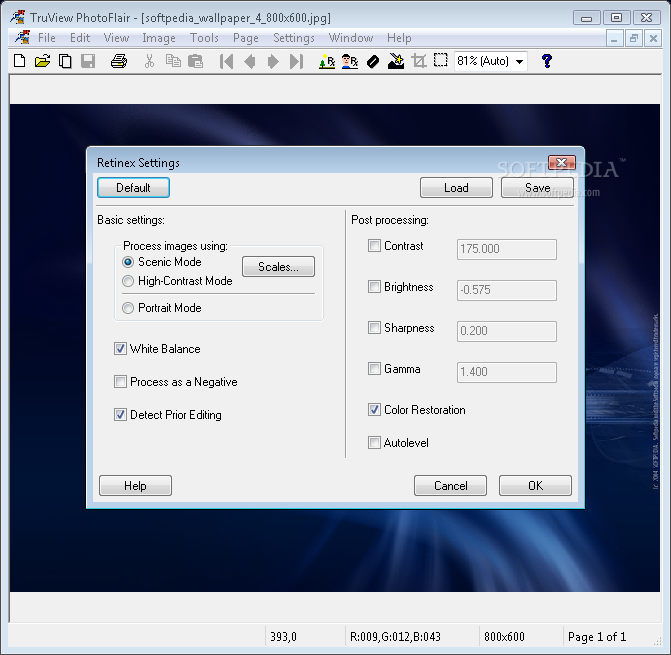Screen dimensions: 671x655
Task: Open the Help menu in menu bar
Action: (x=399, y=38)
